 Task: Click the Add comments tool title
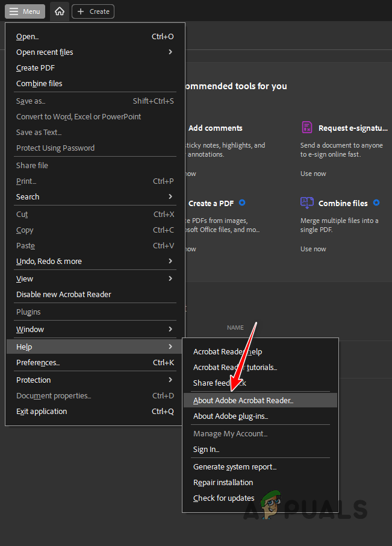(216, 128)
